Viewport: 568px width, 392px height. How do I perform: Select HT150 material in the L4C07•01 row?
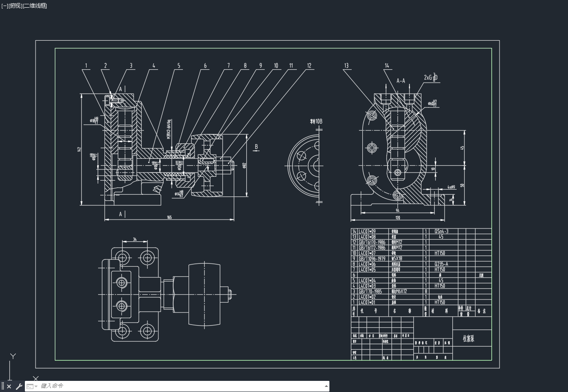tap(440, 302)
